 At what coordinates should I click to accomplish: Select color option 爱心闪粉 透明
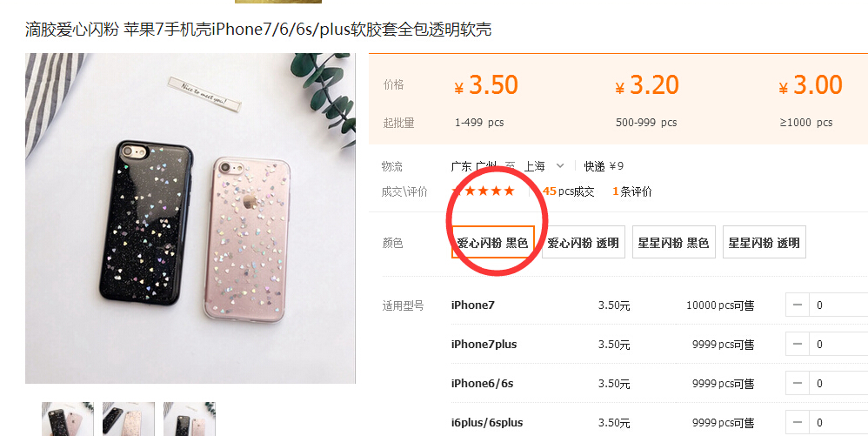[584, 242]
